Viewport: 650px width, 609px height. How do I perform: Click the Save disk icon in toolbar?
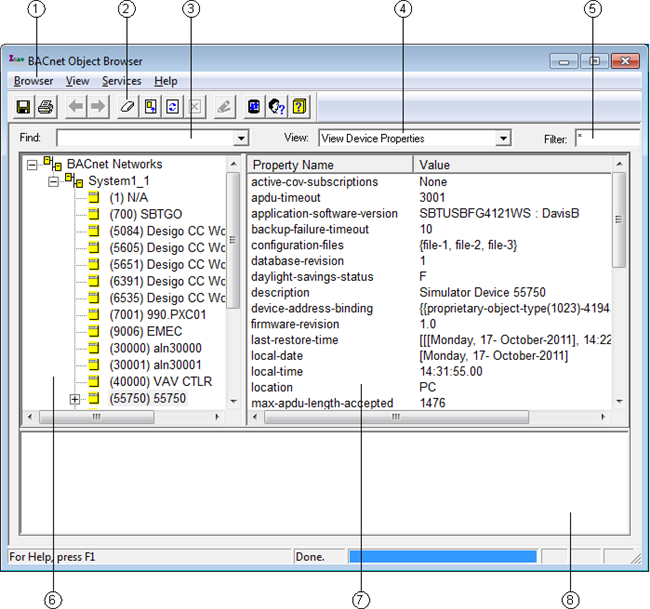[x=24, y=106]
